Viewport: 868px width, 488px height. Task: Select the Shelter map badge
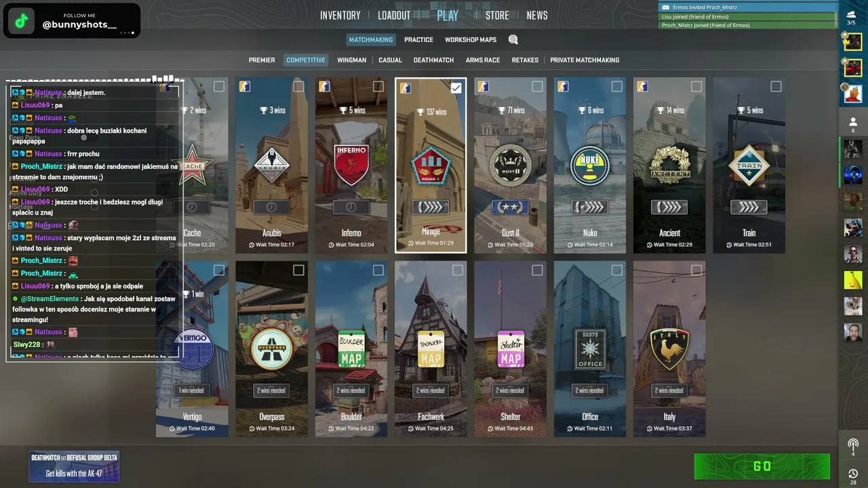511,349
